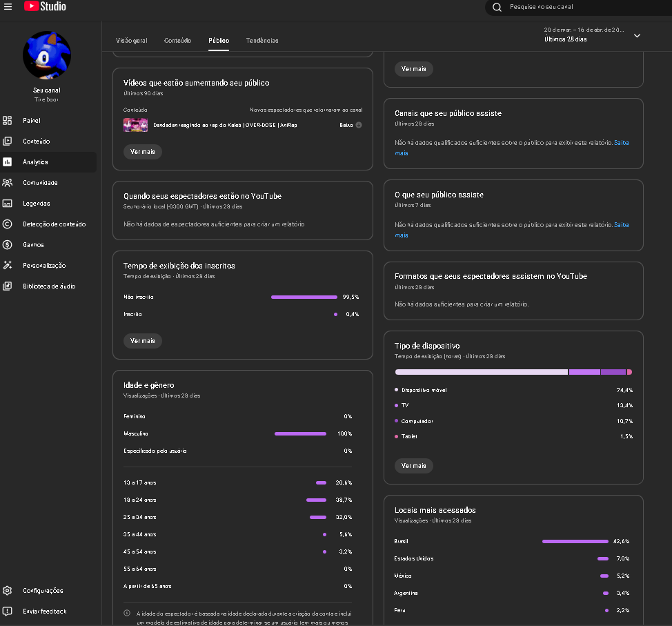Open Personalização magic wand icon
The image size is (672, 626).
[8, 266]
